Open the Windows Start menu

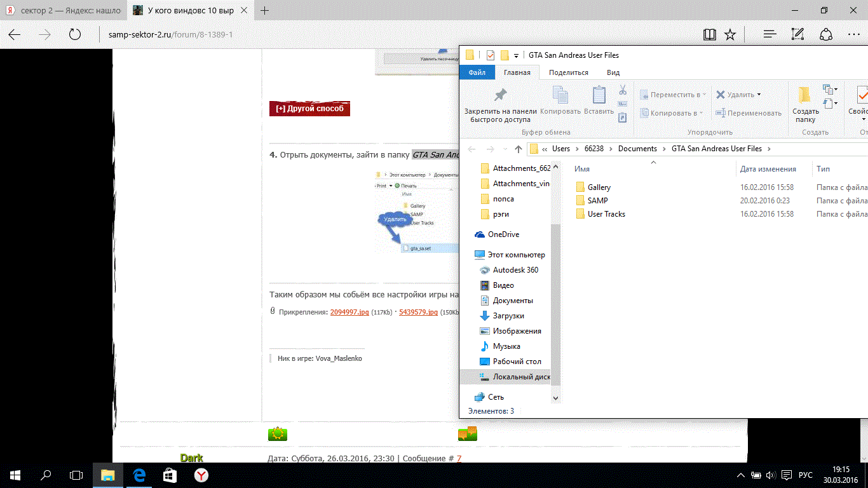[x=15, y=475]
